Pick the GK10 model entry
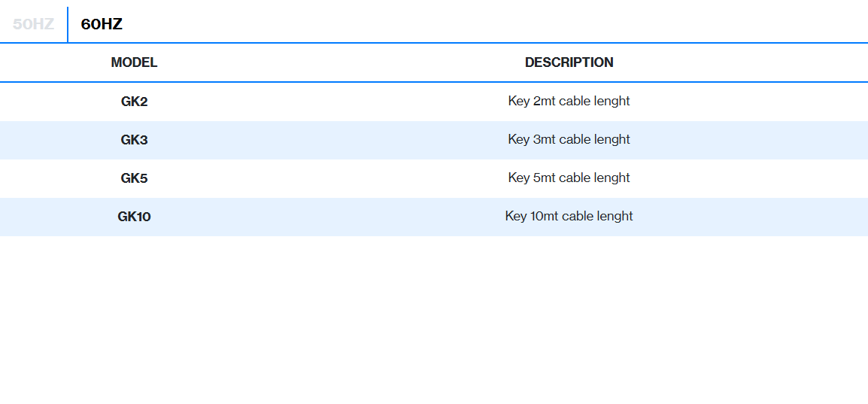This screenshot has height=404, width=868. point(134,217)
